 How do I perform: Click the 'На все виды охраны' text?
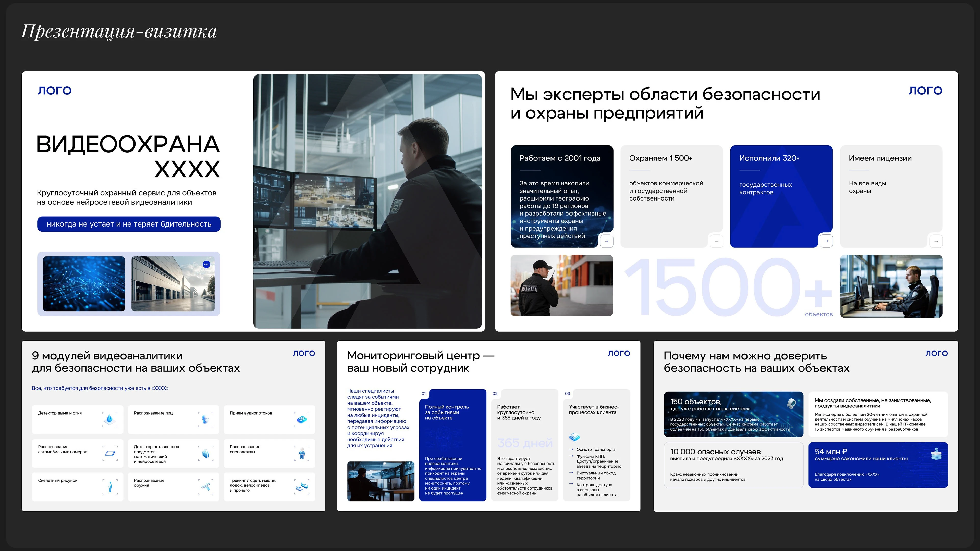coord(867,187)
